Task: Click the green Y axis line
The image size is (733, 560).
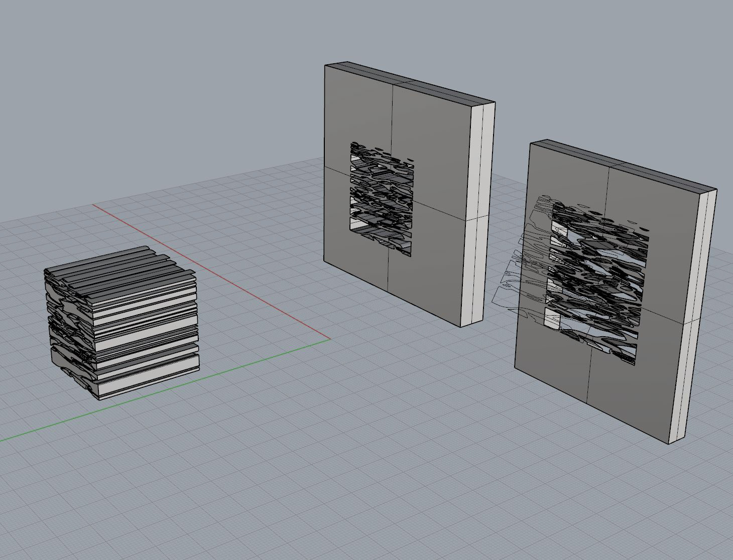Action: point(166,389)
